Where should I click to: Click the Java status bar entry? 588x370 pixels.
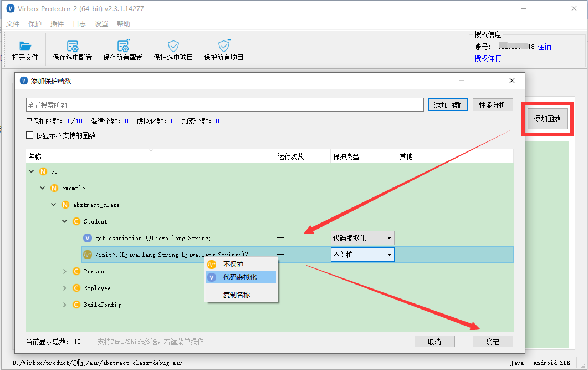click(517, 363)
